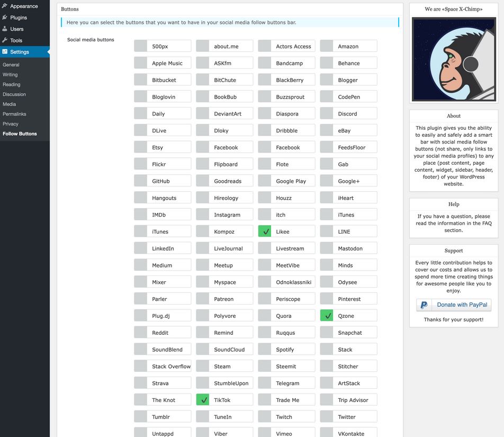Go to Writing settings submenu
Viewport: 504px width, 437px height.
pos(10,74)
